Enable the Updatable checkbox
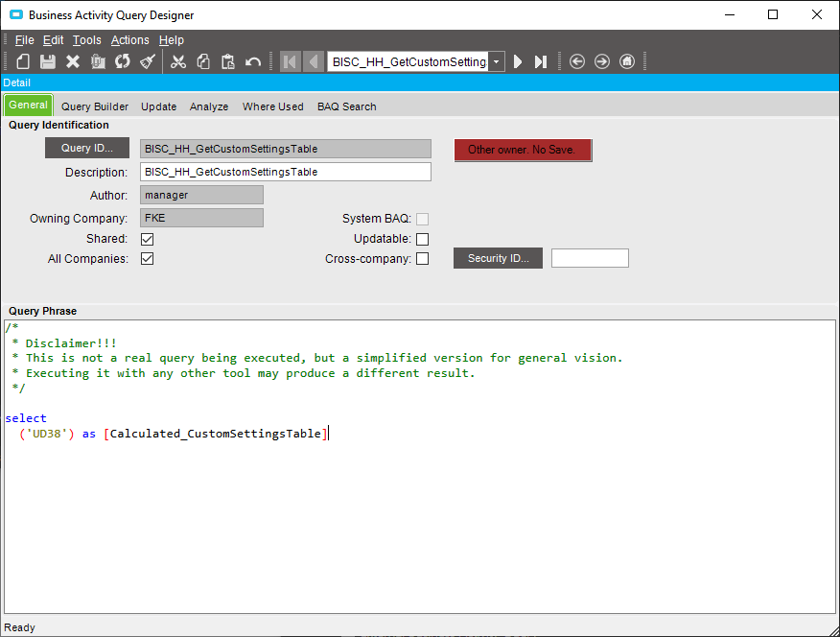The image size is (840, 637). click(422, 239)
